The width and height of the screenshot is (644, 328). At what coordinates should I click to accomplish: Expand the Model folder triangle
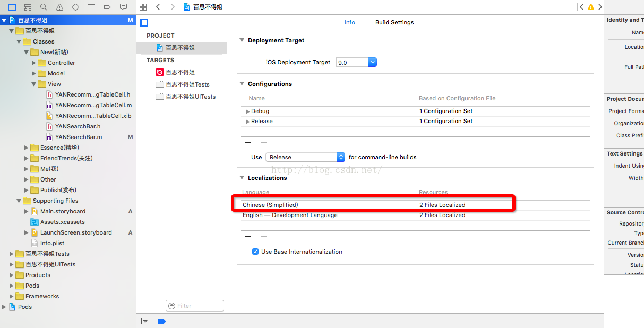33,73
